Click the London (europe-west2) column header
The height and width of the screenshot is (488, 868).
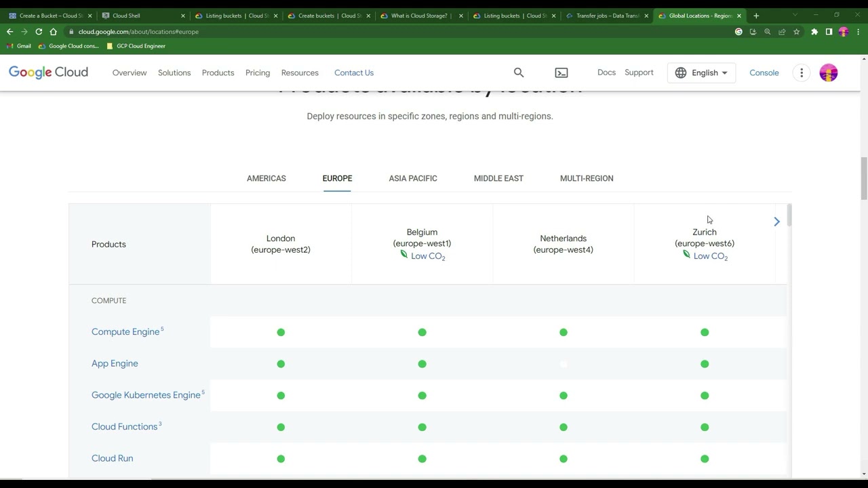coord(281,244)
